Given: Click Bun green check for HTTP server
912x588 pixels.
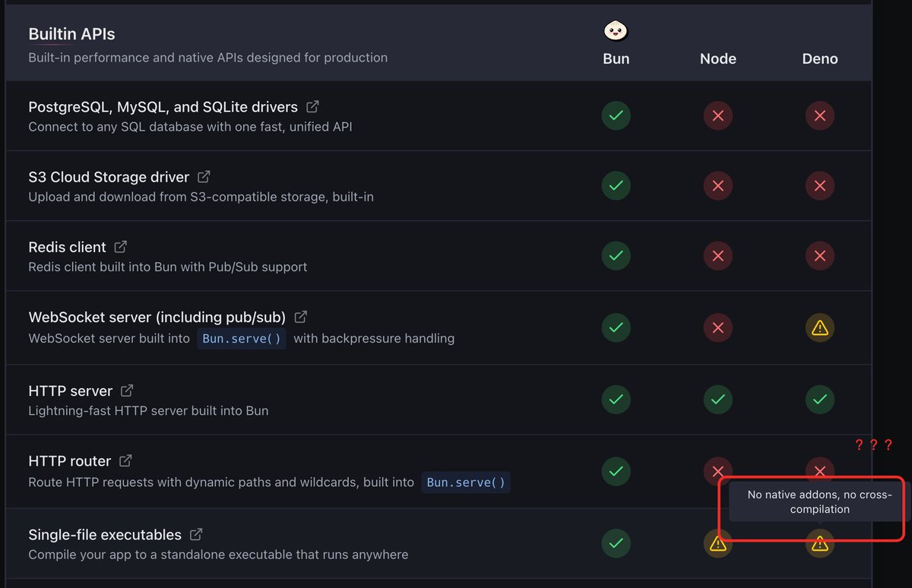Looking at the screenshot, I should tap(616, 400).
